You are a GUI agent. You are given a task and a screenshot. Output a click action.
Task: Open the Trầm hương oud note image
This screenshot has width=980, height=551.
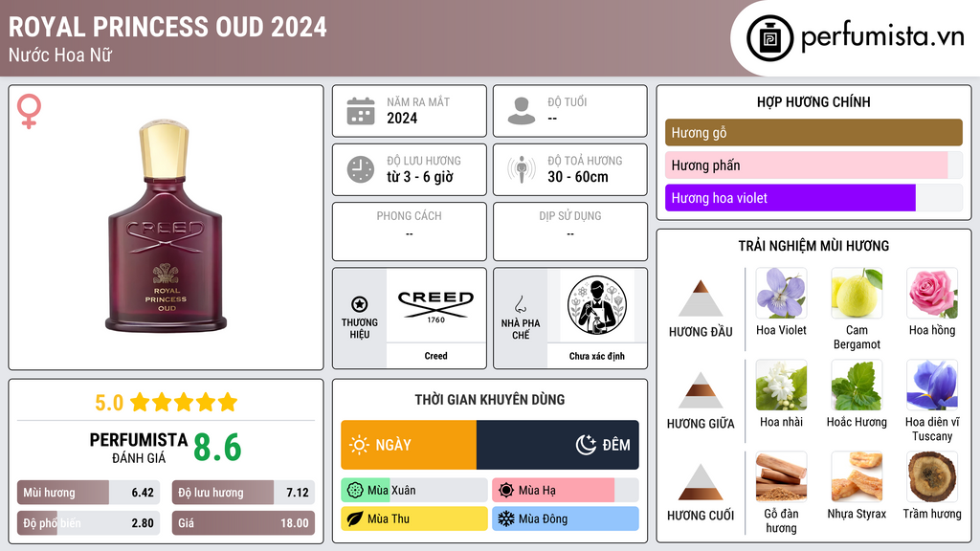click(x=932, y=476)
